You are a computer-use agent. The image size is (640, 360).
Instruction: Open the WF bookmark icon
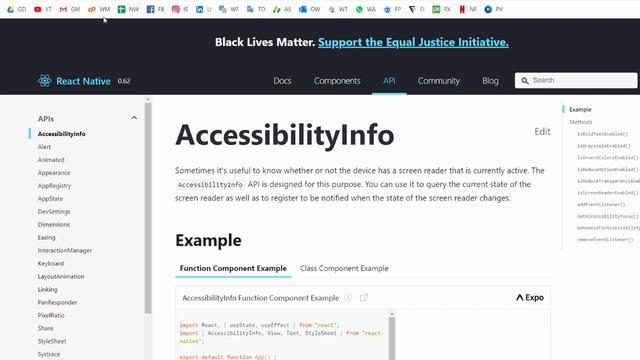(x=223, y=9)
